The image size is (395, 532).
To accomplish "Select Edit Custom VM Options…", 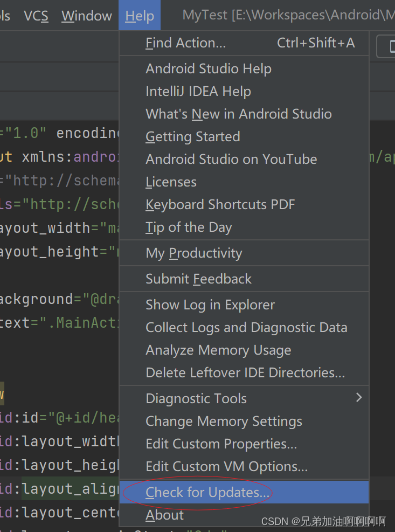I will [244, 467].
